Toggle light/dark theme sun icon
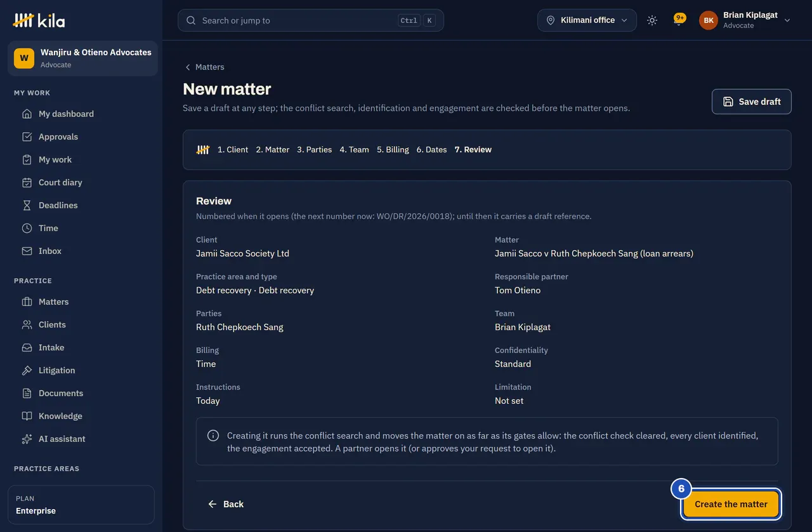Image resolution: width=812 pixels, height=532 pixels. pyautogui.click(x=652, y=20)
